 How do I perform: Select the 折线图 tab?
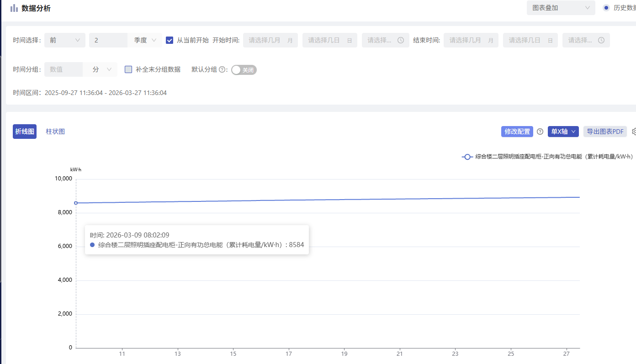pyautogui.click(x=25, y=132)
